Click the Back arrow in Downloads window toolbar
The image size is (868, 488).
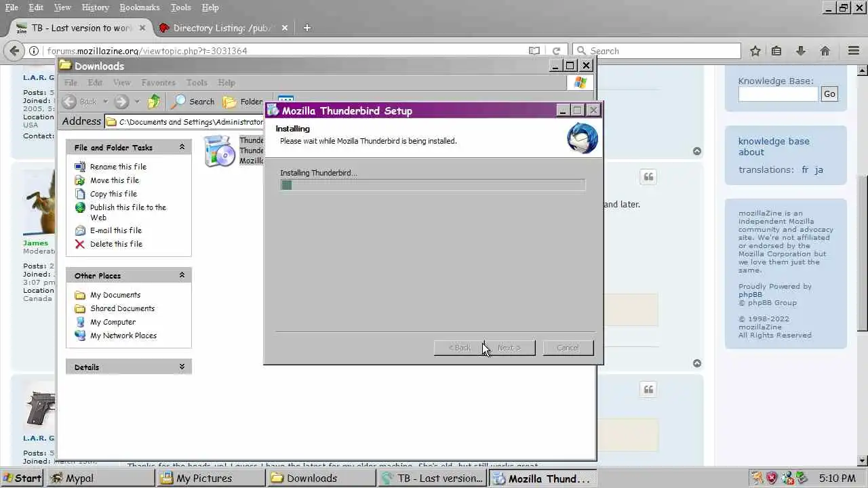(69, 102)
